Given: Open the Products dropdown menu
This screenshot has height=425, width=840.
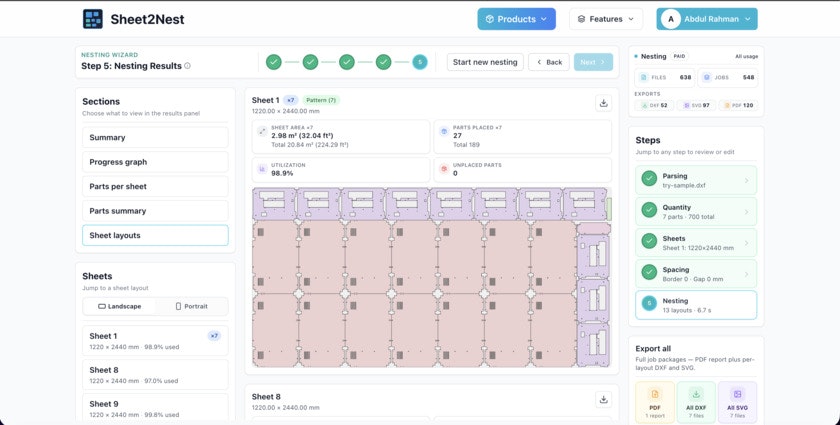Looking at the screenshot, I should (516, 19).
